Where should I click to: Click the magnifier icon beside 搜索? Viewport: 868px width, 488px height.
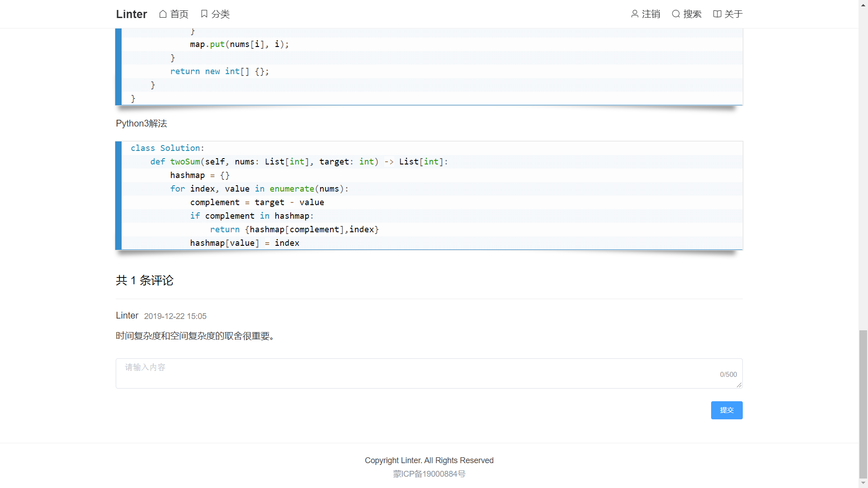coord(676,14)
